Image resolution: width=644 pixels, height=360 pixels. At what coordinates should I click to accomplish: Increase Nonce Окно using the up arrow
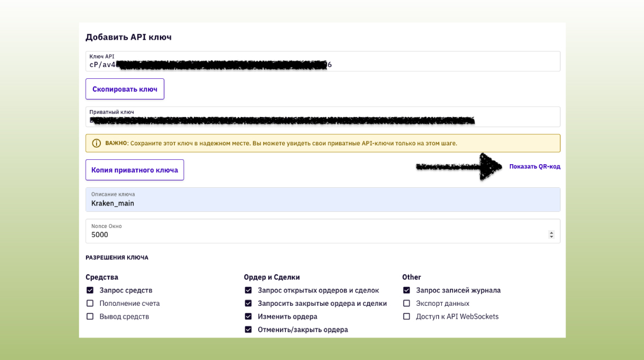(x=551, y=232)
